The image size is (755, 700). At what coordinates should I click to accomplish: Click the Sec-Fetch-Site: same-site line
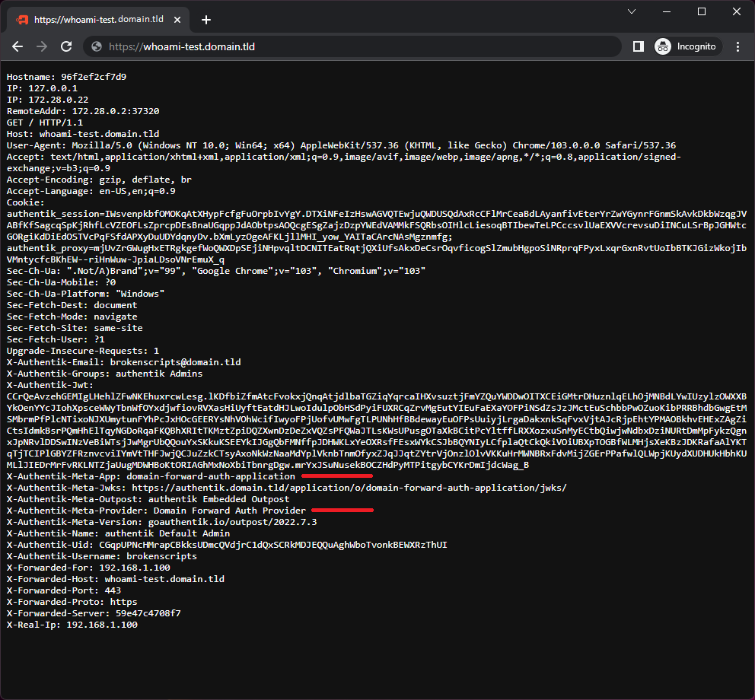click(x=75, y=329)
